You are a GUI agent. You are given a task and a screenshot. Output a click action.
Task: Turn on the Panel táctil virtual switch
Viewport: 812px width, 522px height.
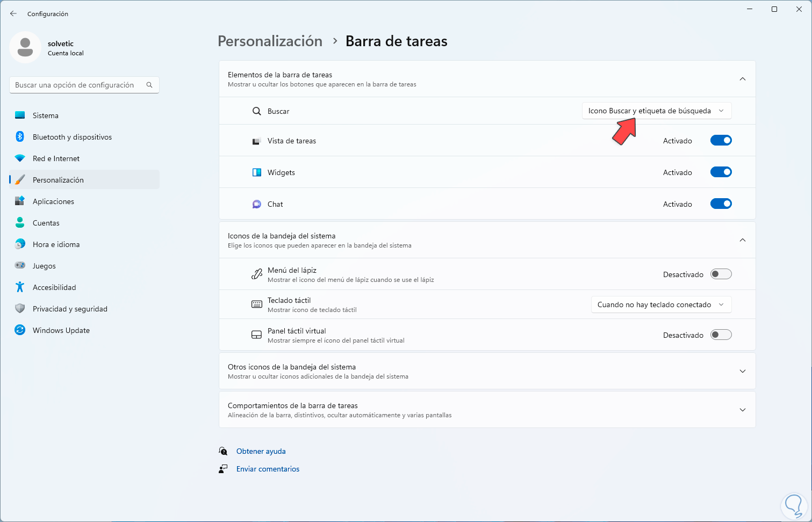click(x=721, y=335)
